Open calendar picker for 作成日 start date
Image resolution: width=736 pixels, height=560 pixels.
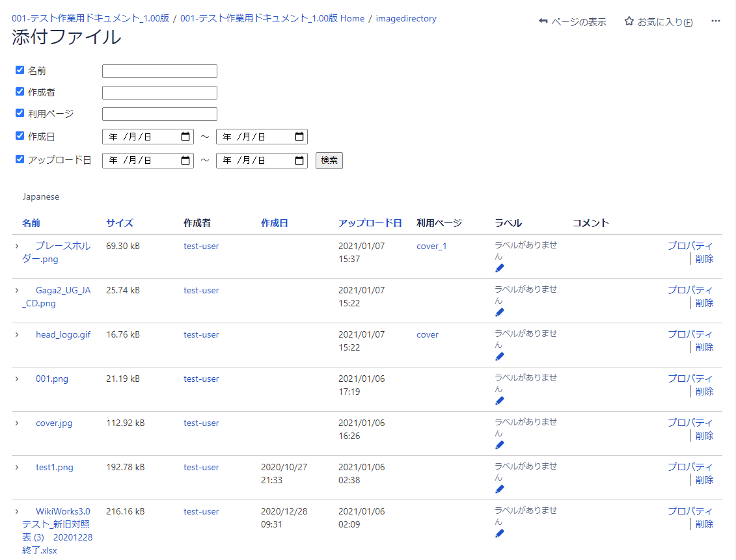tap(185, 137)
